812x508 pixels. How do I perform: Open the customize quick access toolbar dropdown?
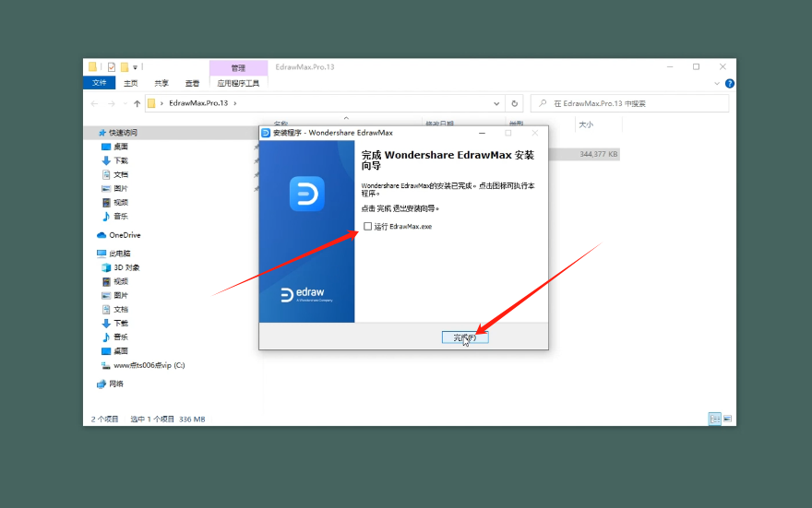[135, 67]
